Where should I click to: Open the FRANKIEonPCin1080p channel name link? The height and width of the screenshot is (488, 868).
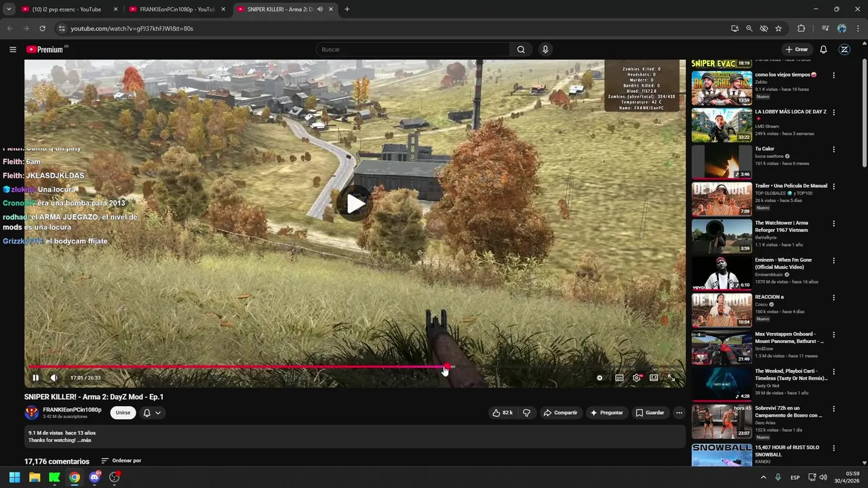tap(72, 409)
